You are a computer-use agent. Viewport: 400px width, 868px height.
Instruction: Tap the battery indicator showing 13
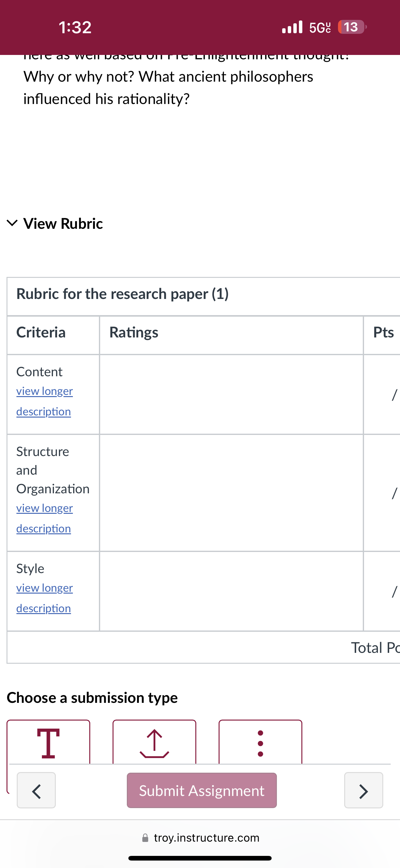(x=352, y=27)
